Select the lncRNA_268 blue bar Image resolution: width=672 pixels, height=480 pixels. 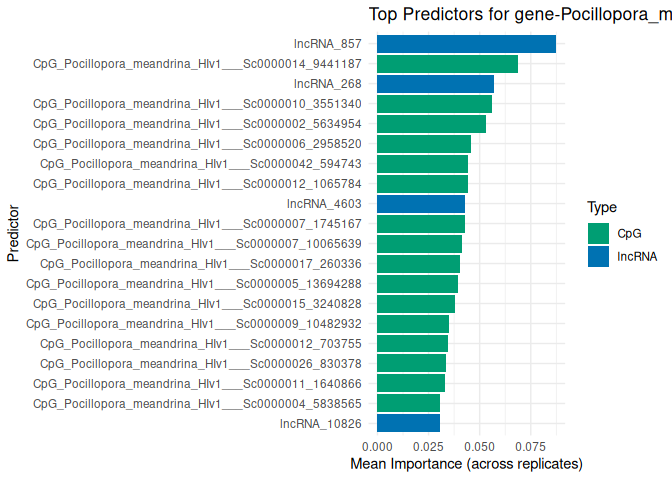click(x=435, y=84)
